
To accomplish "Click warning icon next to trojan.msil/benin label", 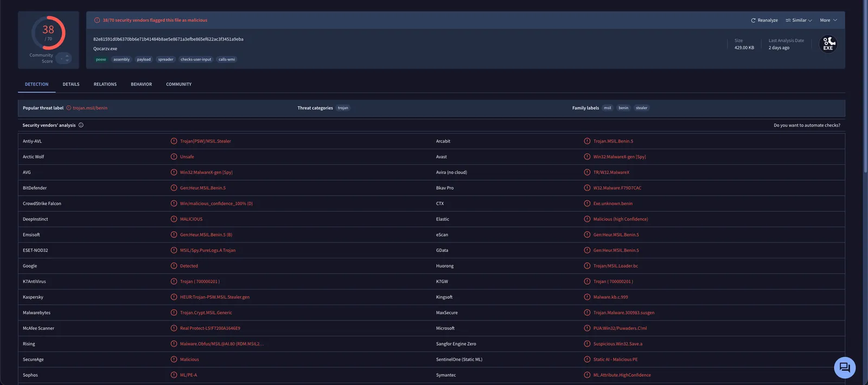I will pos(69,108).
